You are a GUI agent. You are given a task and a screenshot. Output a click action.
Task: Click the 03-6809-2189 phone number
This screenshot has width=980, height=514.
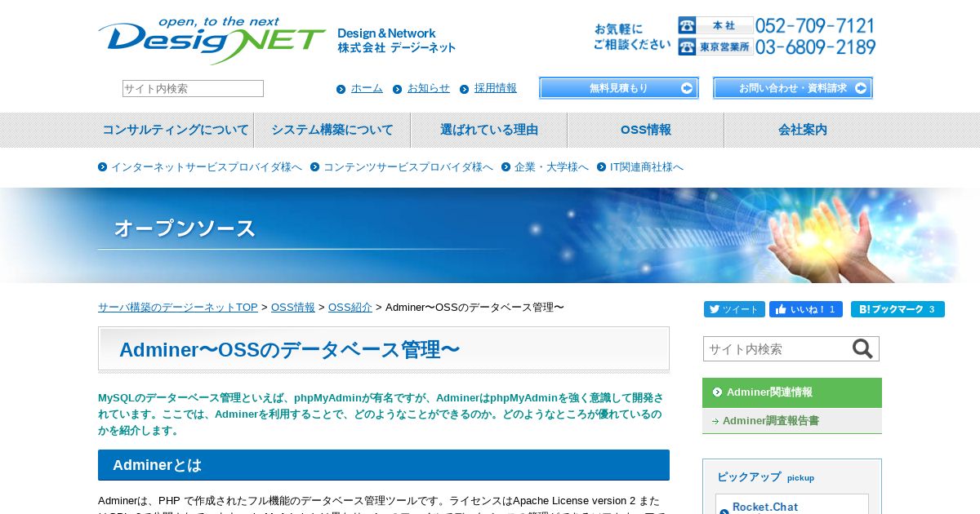815,47
